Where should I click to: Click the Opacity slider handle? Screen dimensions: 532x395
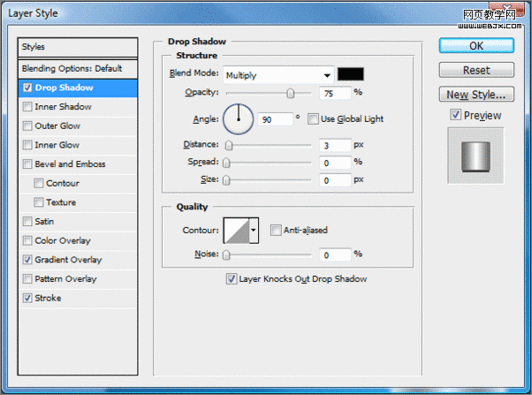[290, 93]
